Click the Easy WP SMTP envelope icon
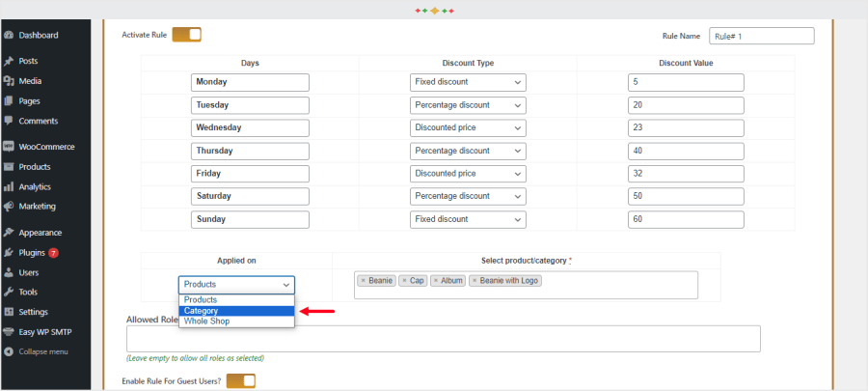The image size is (868, 391). click(9, 332)
